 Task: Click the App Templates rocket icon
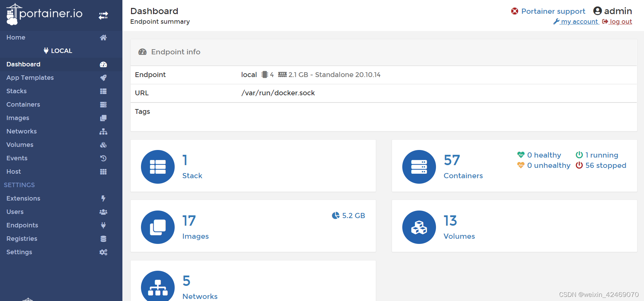(x=103, y=78)
